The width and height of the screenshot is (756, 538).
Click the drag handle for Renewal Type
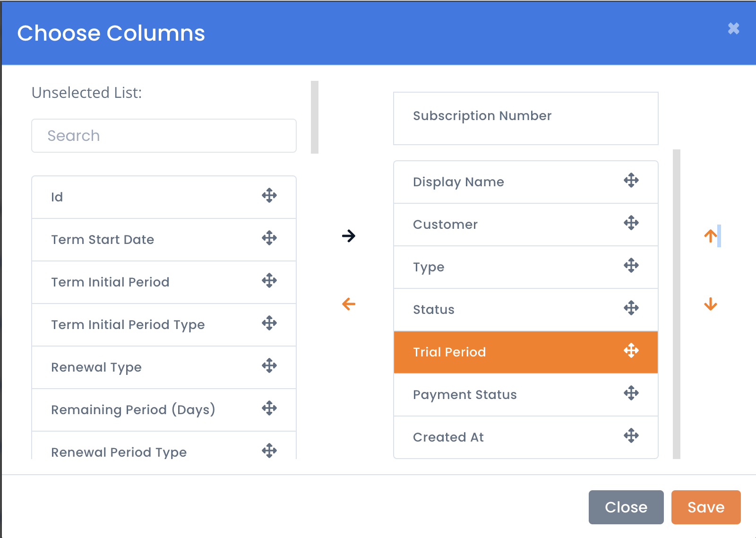269,365
